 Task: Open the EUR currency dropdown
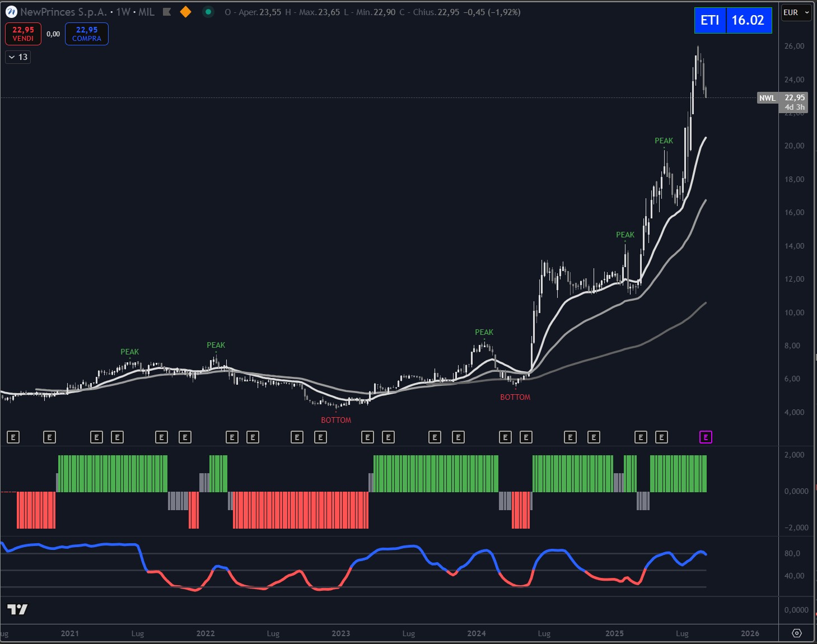pyautogui.click(x=796, y=12)
